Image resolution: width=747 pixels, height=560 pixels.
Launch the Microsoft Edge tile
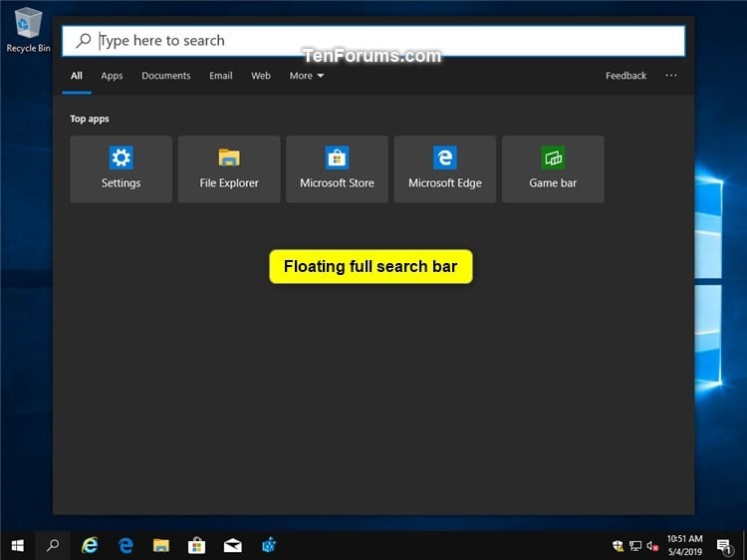coord(445,169)
